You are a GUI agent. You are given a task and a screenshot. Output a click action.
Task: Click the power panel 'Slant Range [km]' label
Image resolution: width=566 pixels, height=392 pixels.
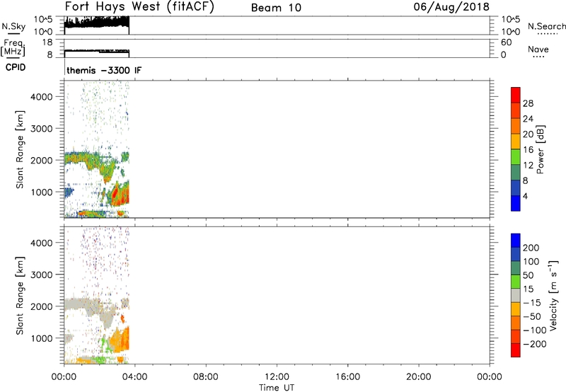(20, 149)
